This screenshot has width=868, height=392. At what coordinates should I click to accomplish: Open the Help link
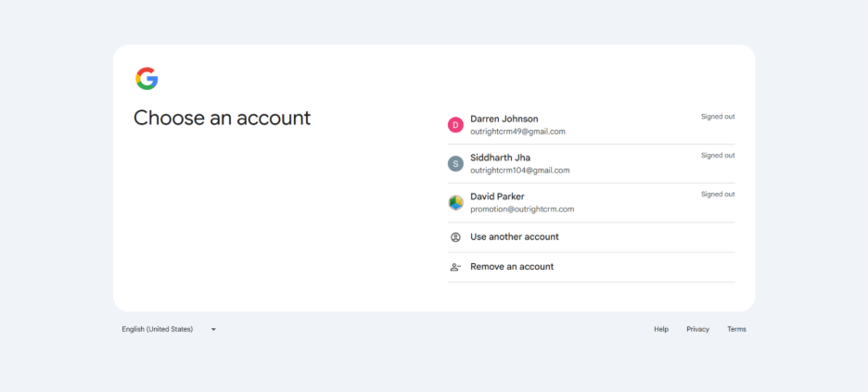click(661, 329)
